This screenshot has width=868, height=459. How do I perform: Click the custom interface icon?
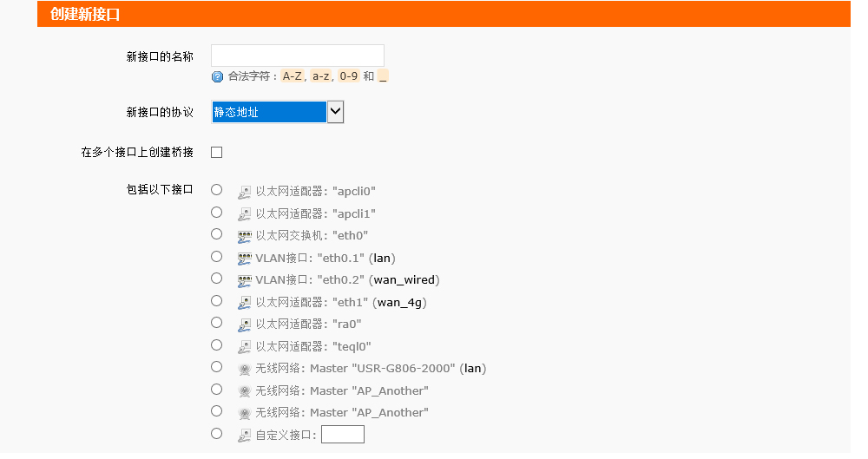244,435
